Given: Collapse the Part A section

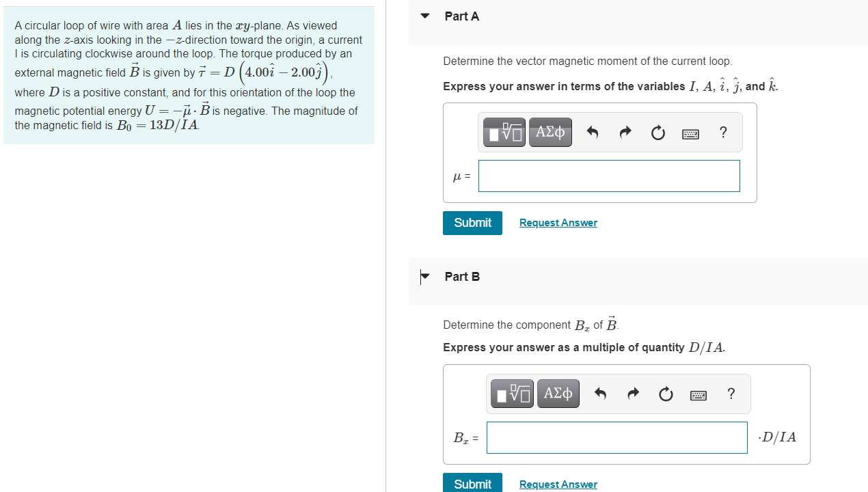Looking at the screenshot, I should point(425,16).
